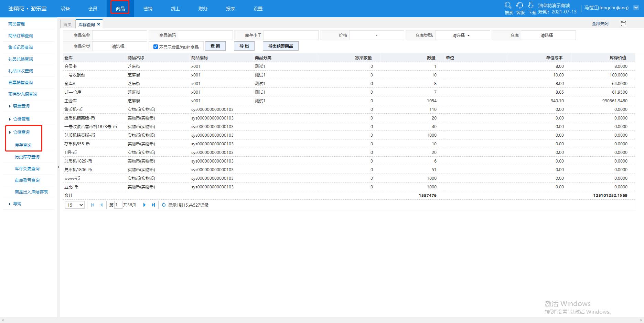This screenshot has width=644, height=323.
Task: Open 商品分类 dropdown
Action: pyautogui.click(x=119, y=46)
